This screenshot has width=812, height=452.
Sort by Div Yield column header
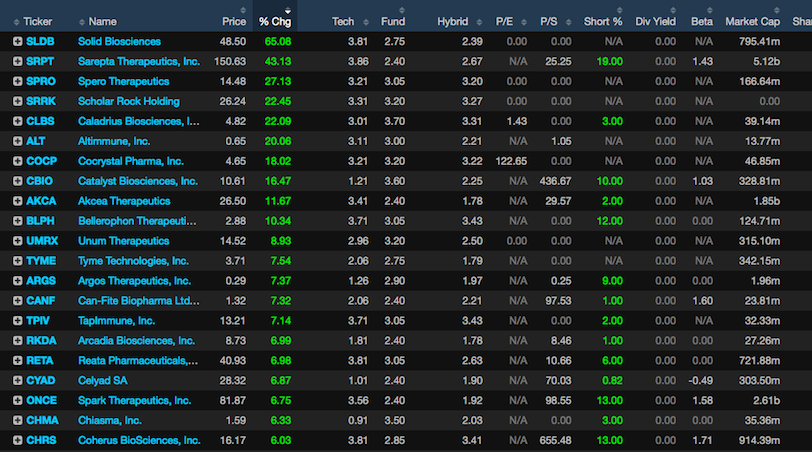655,22
